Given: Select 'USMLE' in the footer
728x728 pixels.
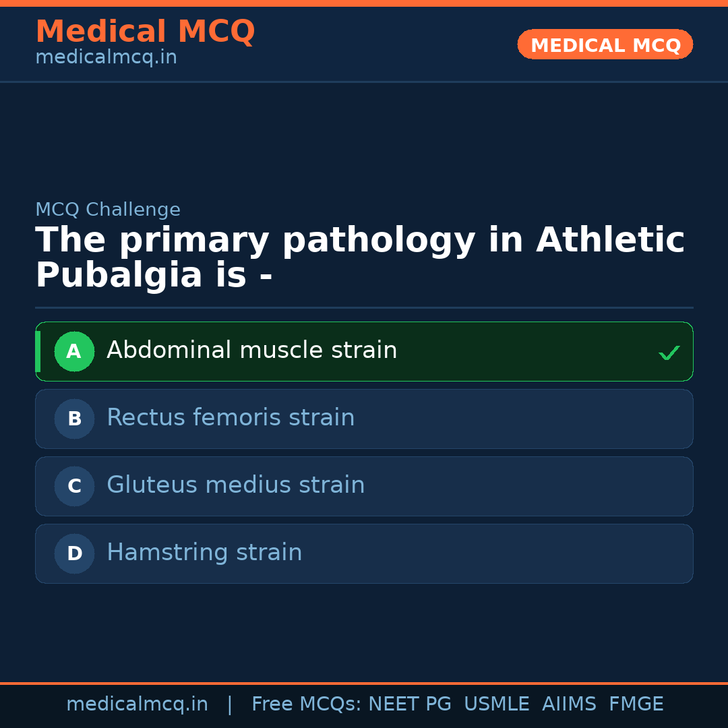Looking at the screenshot, I should (496, 704).
